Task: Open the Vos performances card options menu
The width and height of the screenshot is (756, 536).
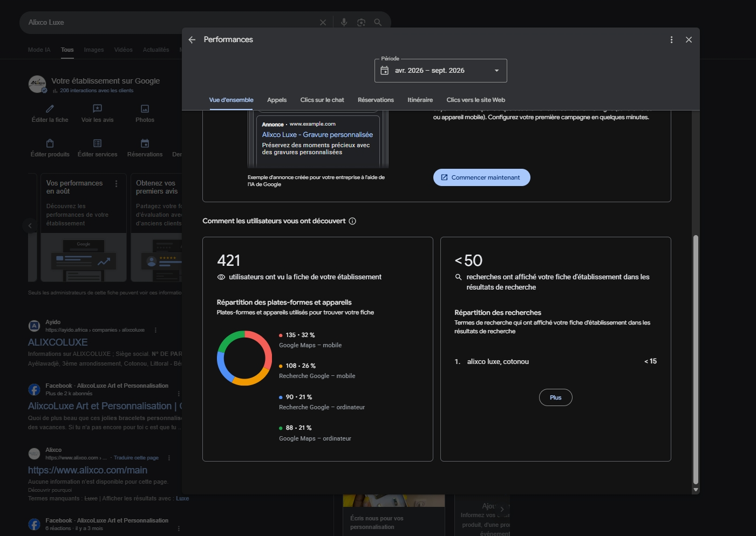Action: pos(116,184)
